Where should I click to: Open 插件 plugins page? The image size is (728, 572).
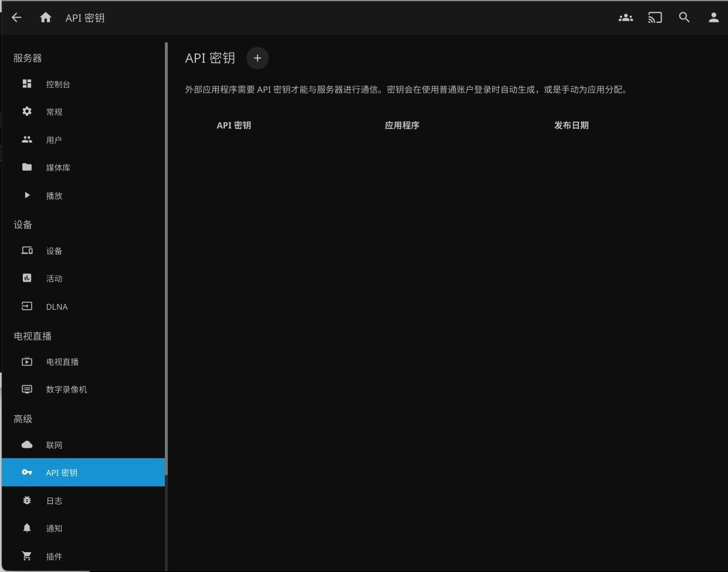point(83,556)
